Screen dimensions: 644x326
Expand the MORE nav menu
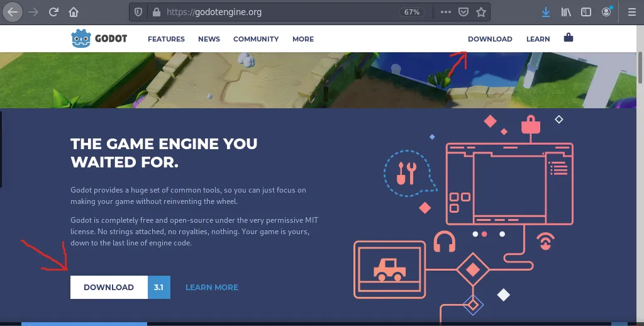click(x=303, y=39)
